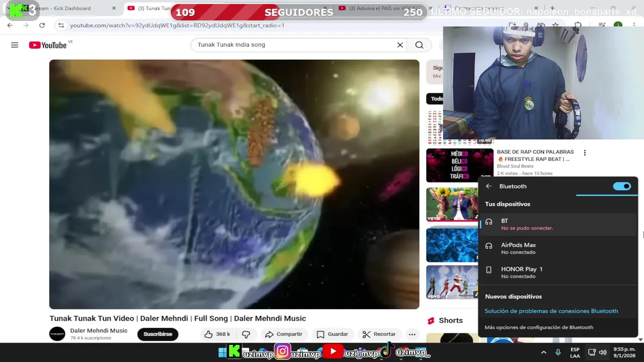Close the Kick Dashboard tab

click(x=114, y=8)
